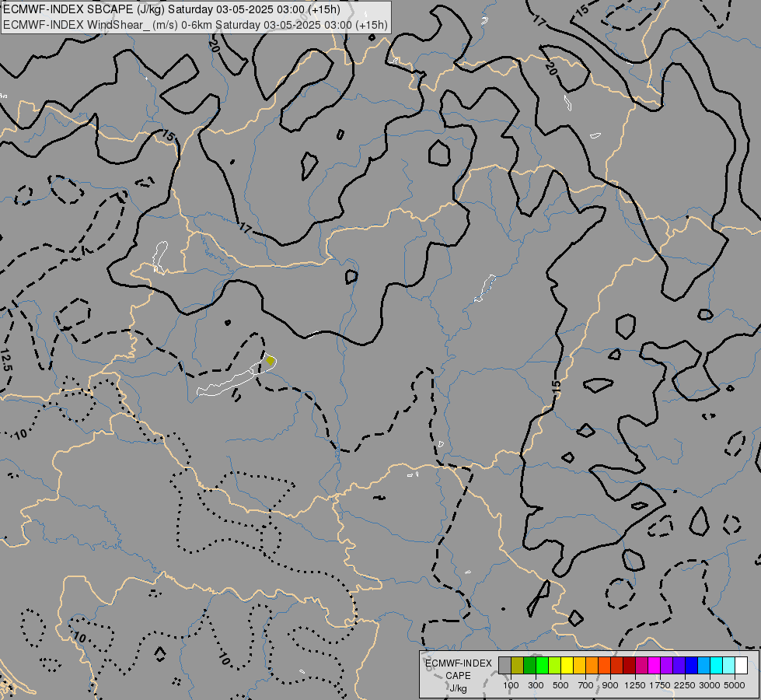Click the olive CAPE patch near the lake
Viewport: 761px width, 700px height.
tap(271, 361)
